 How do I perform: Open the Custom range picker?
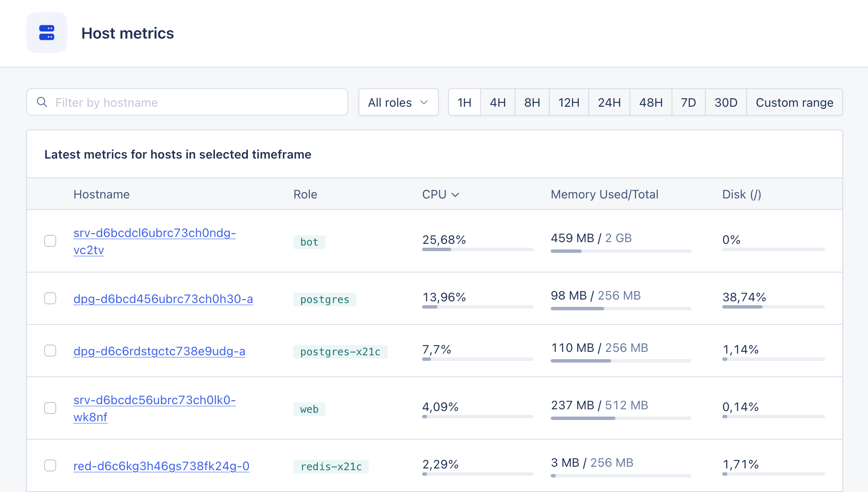point(795,102)
